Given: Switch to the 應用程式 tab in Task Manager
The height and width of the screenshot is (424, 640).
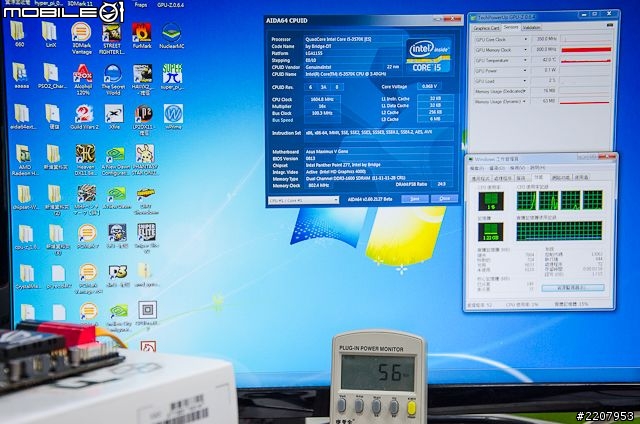Looking at the screenshot, I should [x=481, y=178].
